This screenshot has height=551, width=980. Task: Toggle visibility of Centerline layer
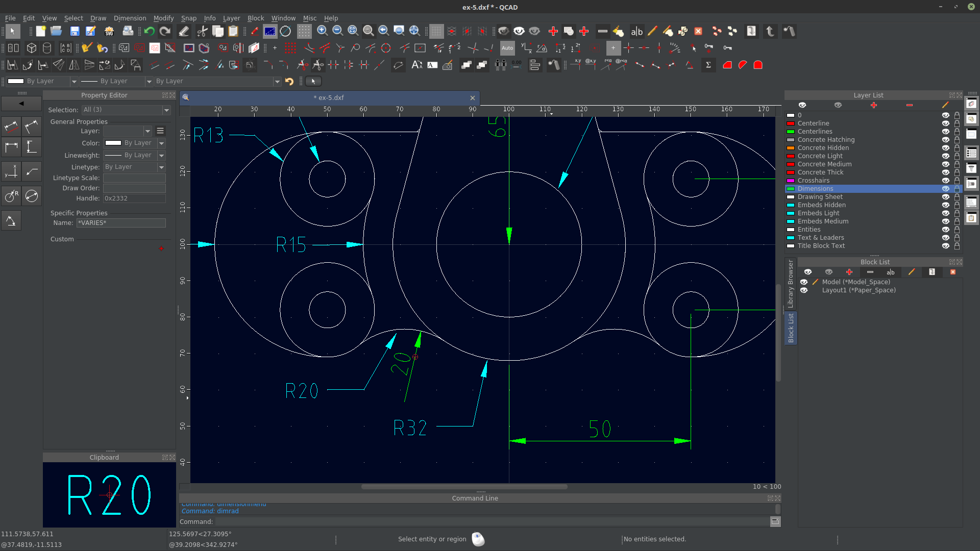pos(945,123)
